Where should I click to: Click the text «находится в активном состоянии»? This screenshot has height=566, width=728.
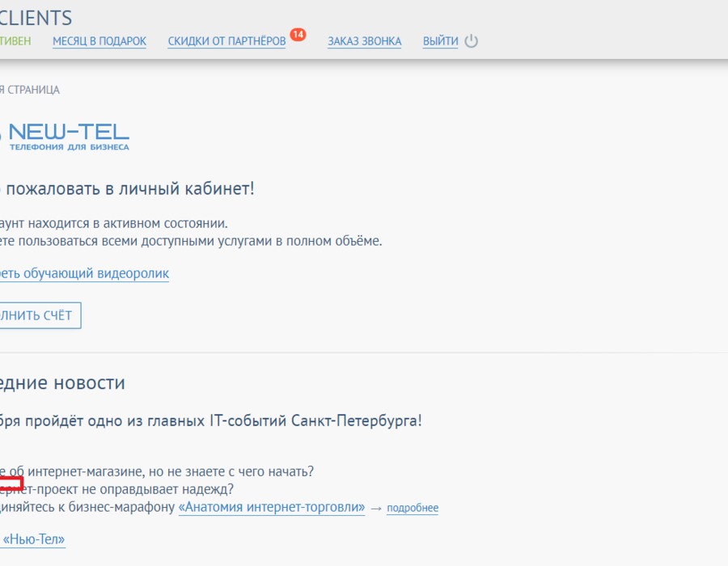tap(128, 224)
